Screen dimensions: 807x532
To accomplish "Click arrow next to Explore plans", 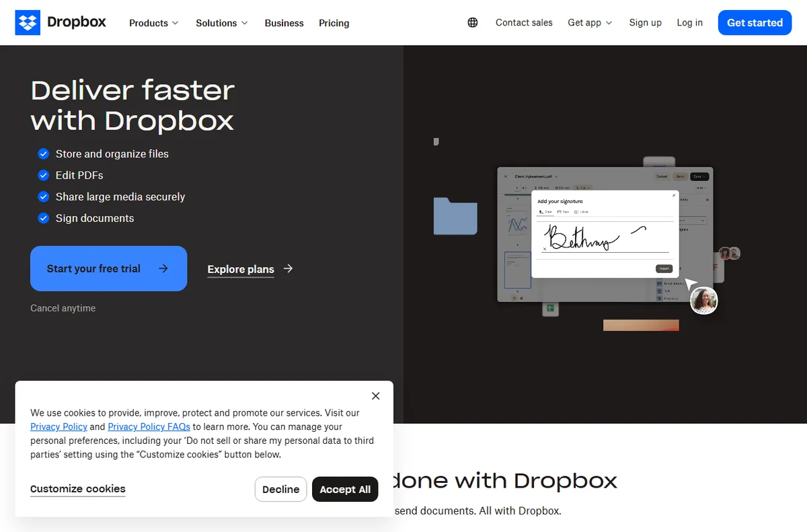I will coord(289,269).
